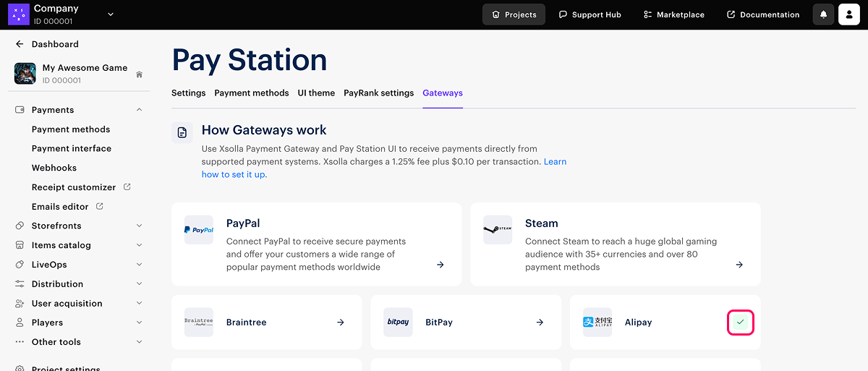
Task: Switch to the PayRank settings tab
Action: [x=378, y=93]
